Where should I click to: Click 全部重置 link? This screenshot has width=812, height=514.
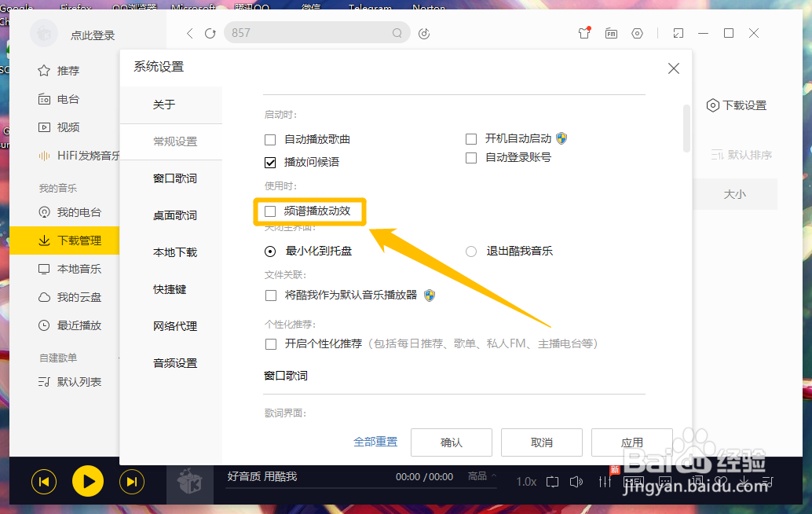375,442
